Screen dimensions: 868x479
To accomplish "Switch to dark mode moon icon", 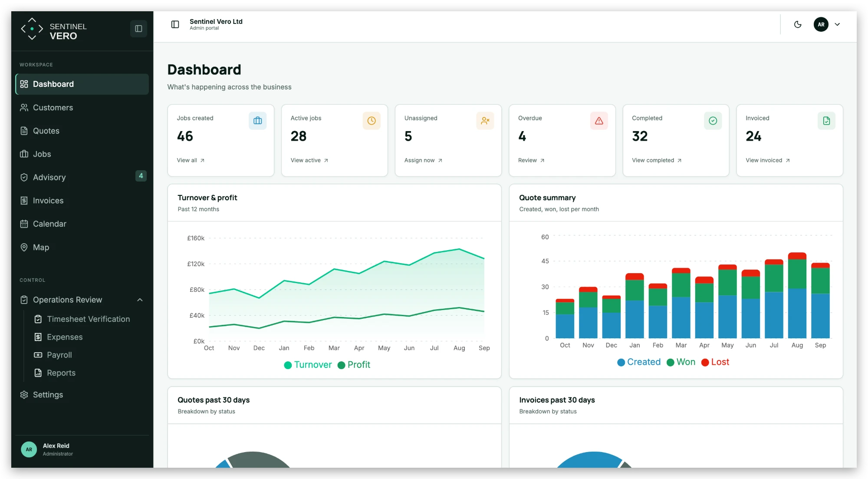I will [798, 24].
